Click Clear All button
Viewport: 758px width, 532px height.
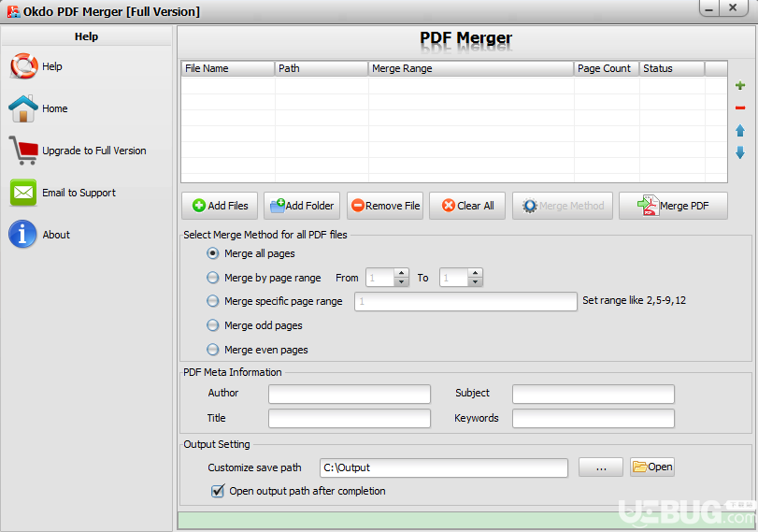tap(467, 206)
